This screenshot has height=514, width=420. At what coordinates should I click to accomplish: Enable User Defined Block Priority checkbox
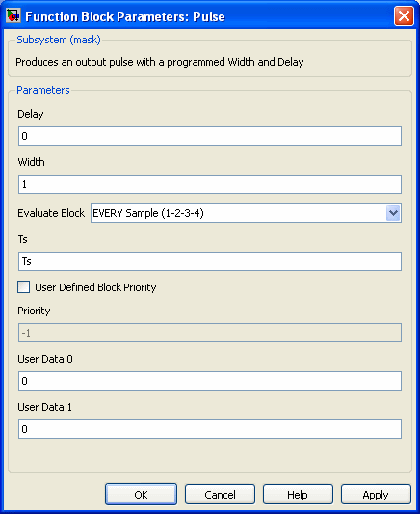click(x=23, y=287)
